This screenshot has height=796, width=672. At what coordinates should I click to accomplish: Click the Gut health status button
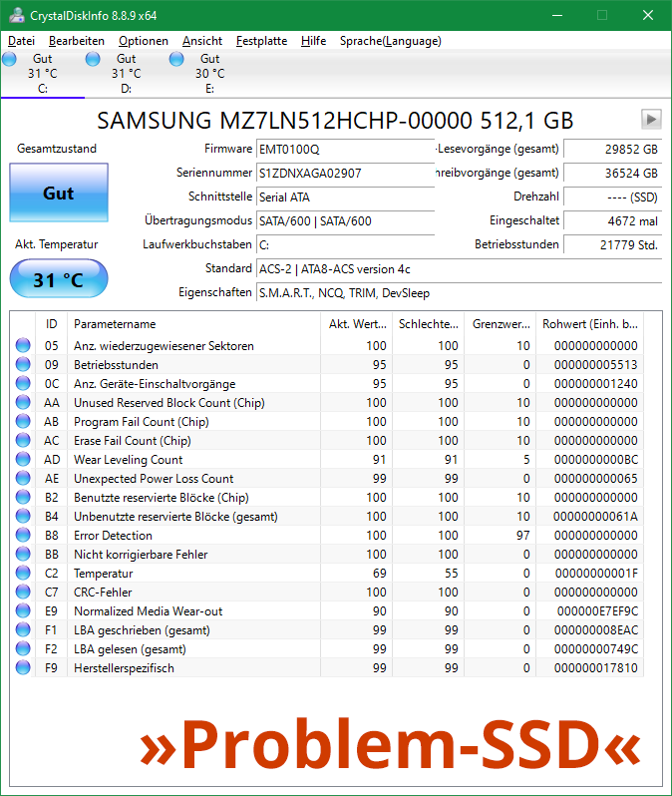click(59, 193)
